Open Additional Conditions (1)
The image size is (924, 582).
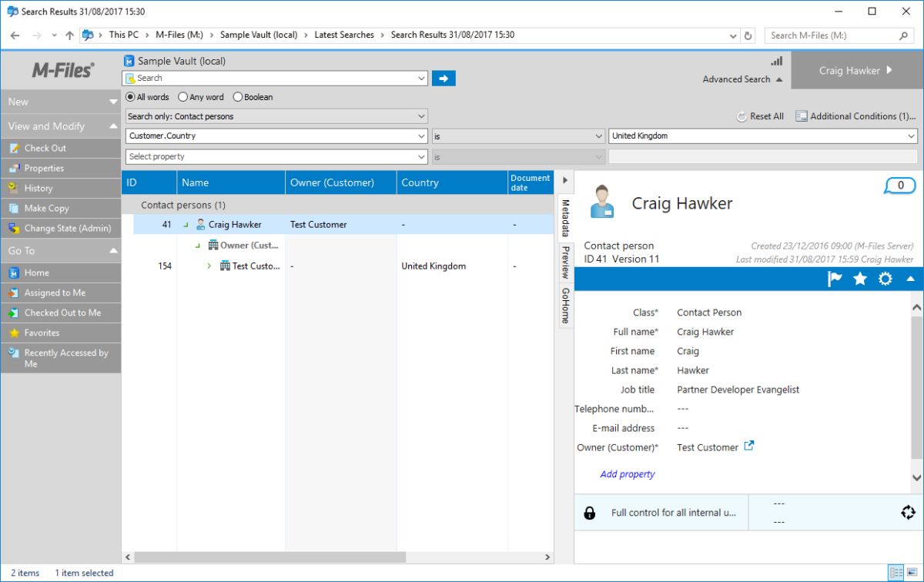click(x=855, y=116)
